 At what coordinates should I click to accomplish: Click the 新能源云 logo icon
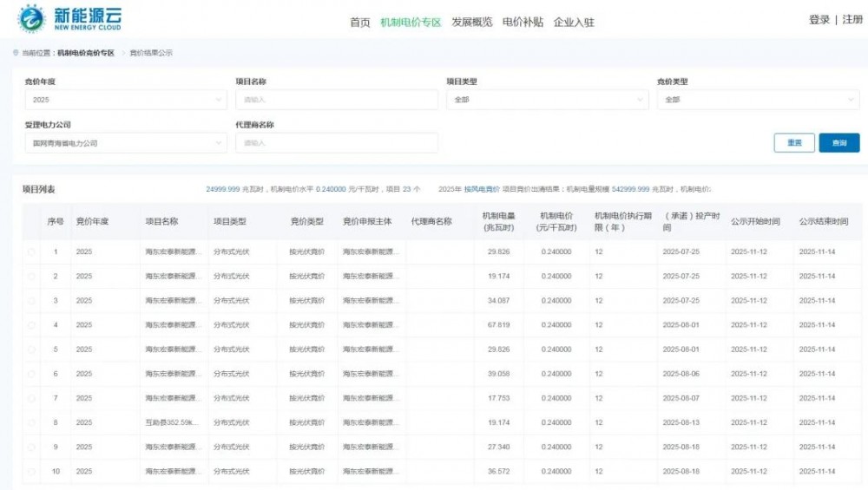tap(32, 18)
